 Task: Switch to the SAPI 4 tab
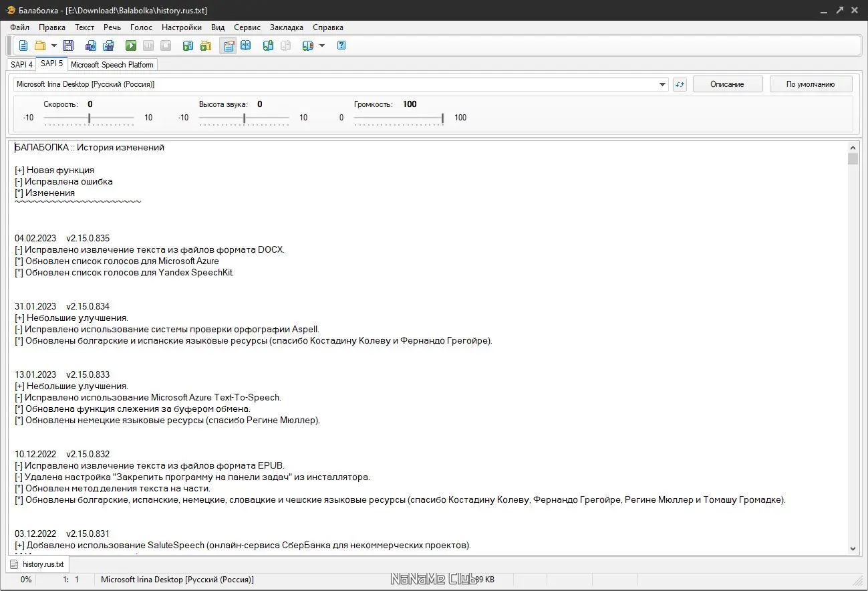point(21,65)
